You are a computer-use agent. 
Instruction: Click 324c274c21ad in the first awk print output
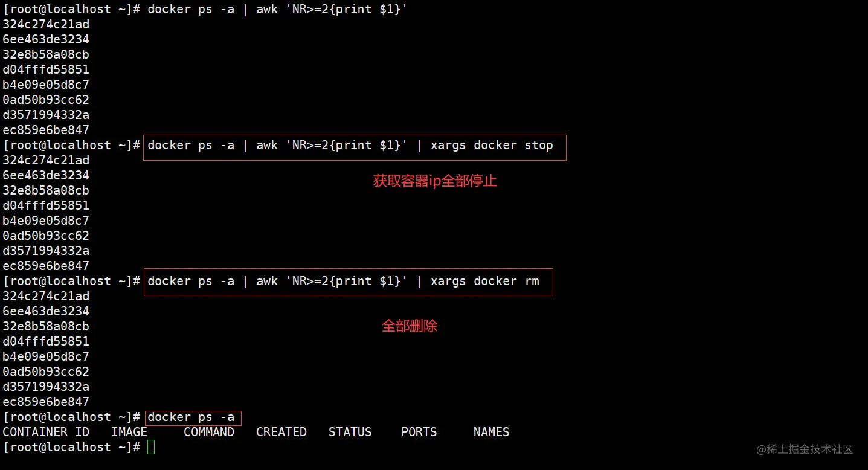click(46, 24)
